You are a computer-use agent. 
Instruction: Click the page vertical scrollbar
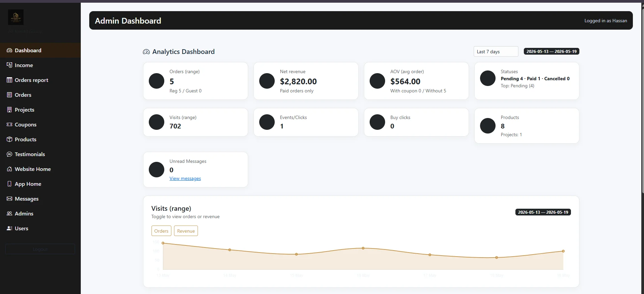(642, 101)
